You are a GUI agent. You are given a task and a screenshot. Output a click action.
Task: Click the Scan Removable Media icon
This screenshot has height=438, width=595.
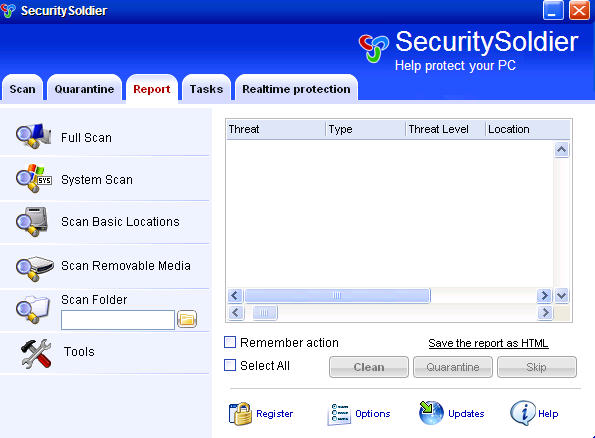[x=34, y=268]
